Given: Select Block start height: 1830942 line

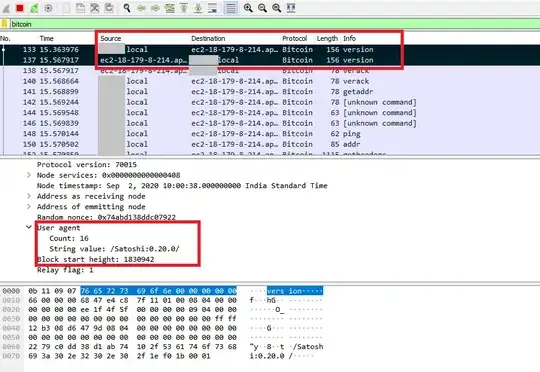Looking at the screenshot, I should 96,259.
